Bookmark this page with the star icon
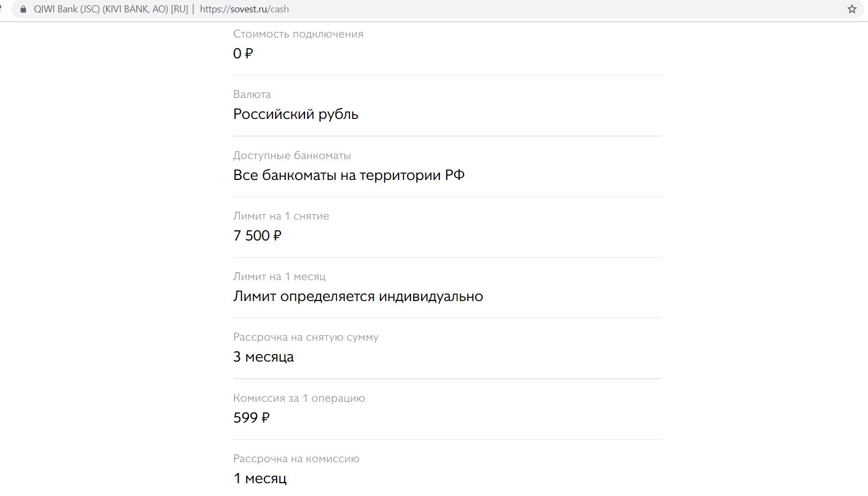Screen dimensions: 868x496 click(852, 9)
